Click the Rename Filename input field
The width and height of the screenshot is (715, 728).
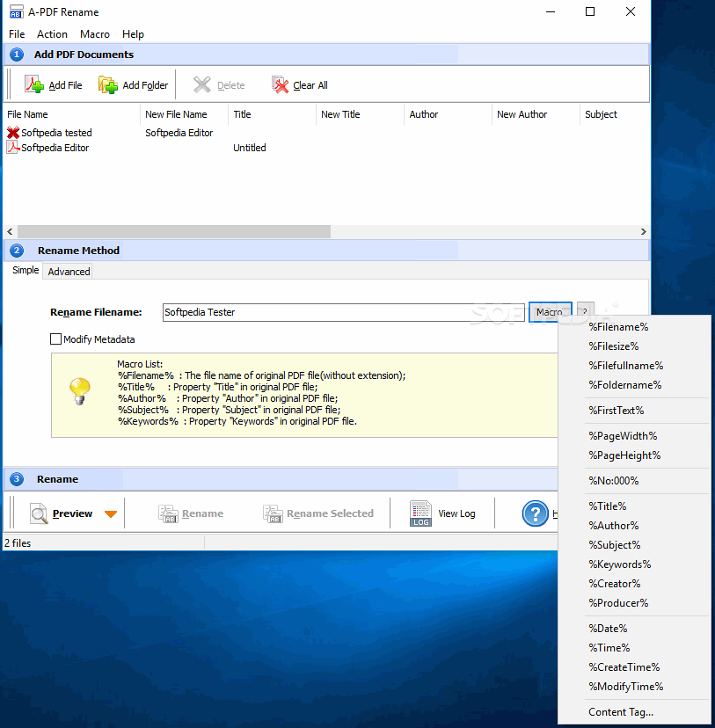pyautogui.click(x=344, y=312)
